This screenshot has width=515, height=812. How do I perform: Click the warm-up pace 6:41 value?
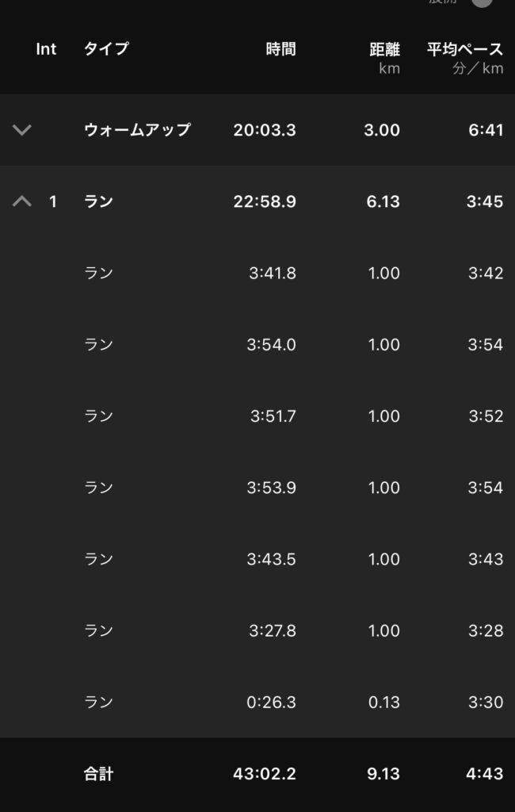point(485,130)
